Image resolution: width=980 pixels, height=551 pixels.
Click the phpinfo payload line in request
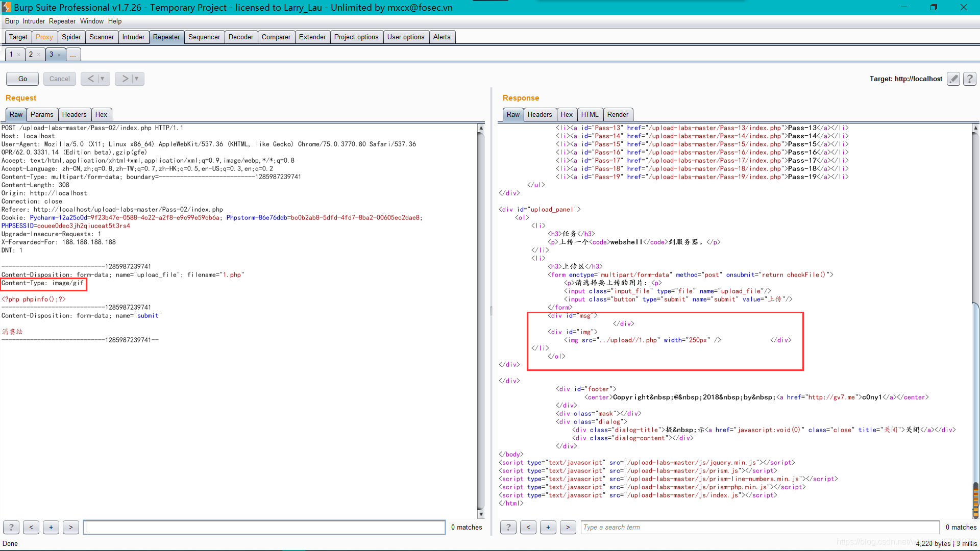[34, 299]
